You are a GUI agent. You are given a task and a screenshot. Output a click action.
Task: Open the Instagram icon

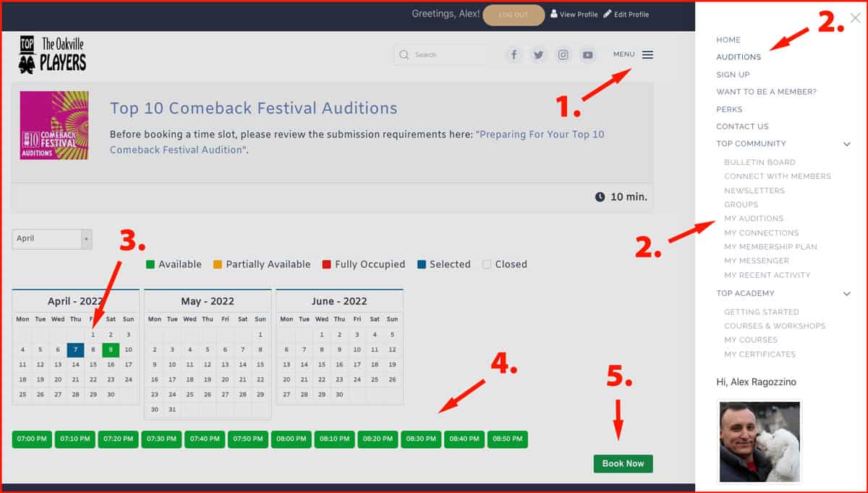pos(563,54)
